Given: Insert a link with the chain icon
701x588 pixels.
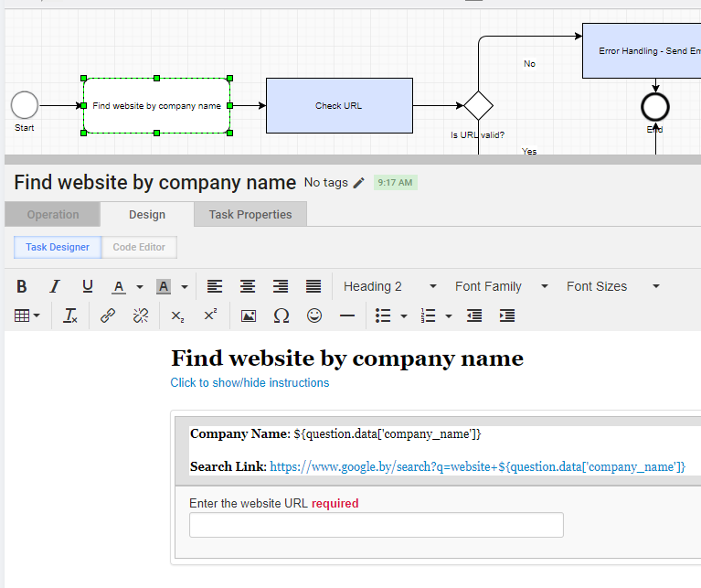Looking at the screenshot, I should tap(108, 315).
